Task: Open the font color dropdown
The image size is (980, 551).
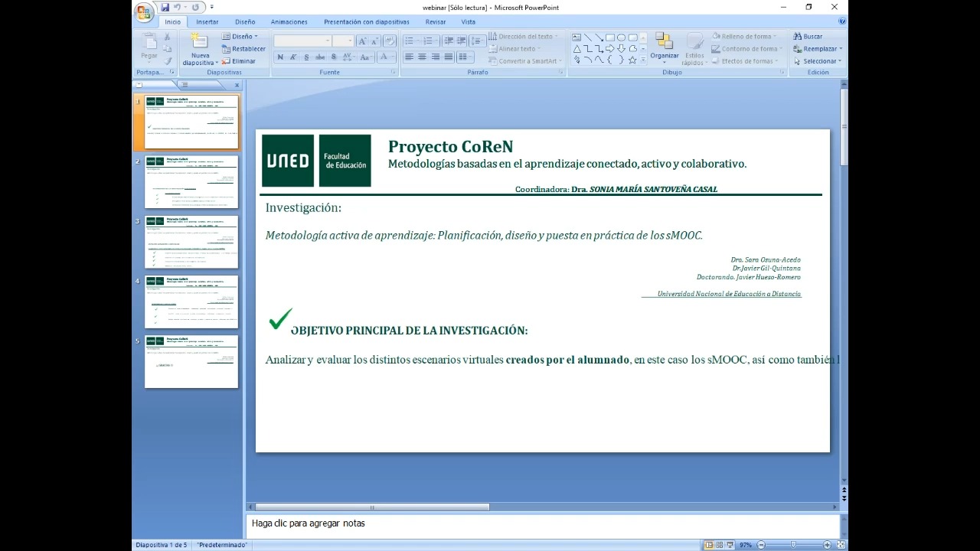Action: coord(387,57)
